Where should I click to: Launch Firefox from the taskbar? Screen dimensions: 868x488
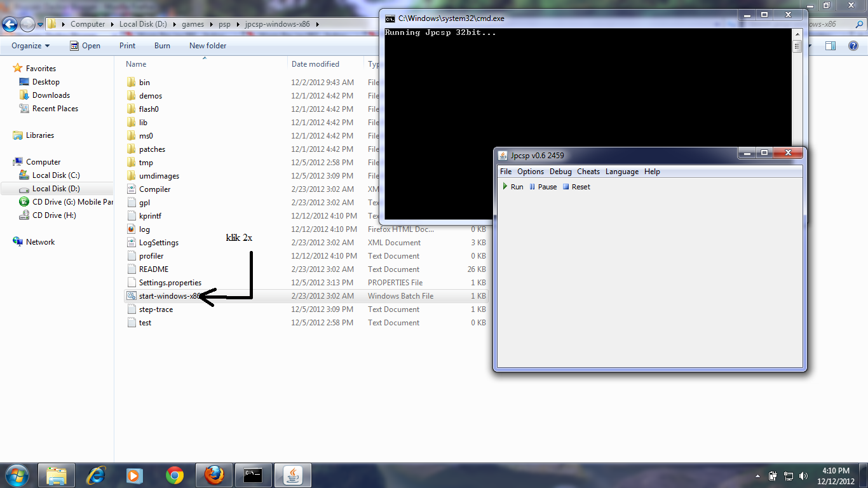[x=214, y=475]
